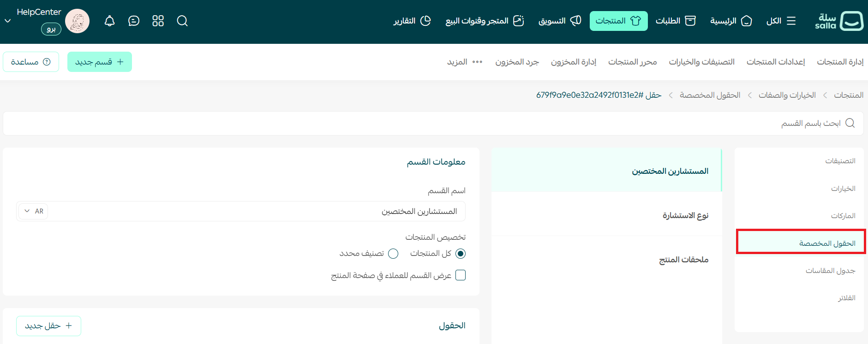Switch to إدارة المخزون tab
The image size is (868, 344).
573,62
